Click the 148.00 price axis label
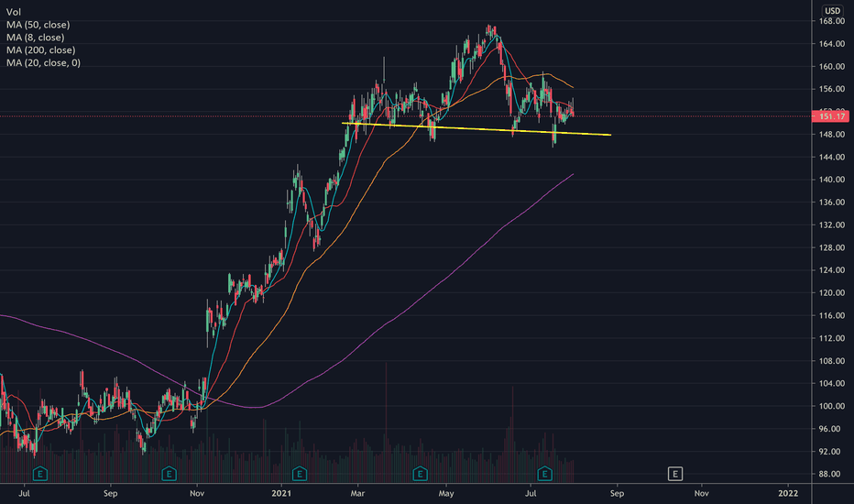854x504 pixels. [832, 134]
